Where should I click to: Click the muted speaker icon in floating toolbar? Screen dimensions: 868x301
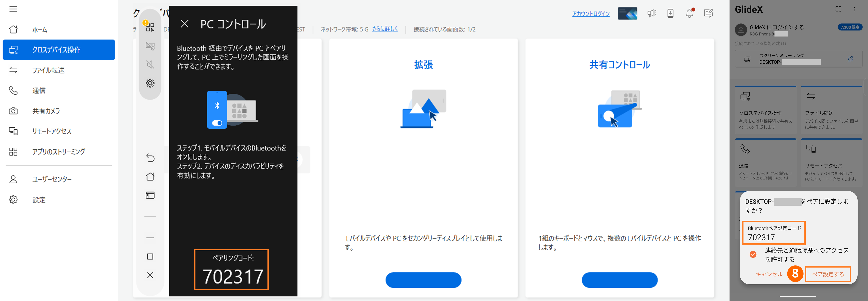pos(150,64)
